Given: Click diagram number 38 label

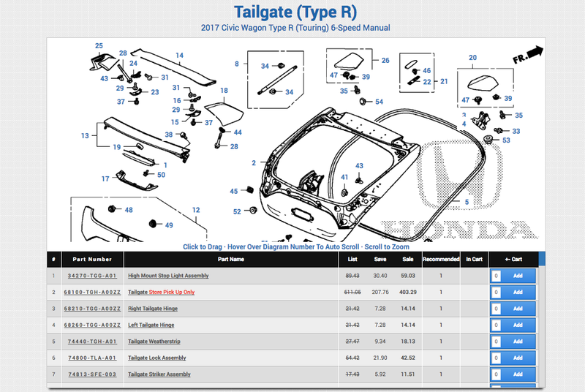Looking at the screenshot, I should (x=169, y=135).
